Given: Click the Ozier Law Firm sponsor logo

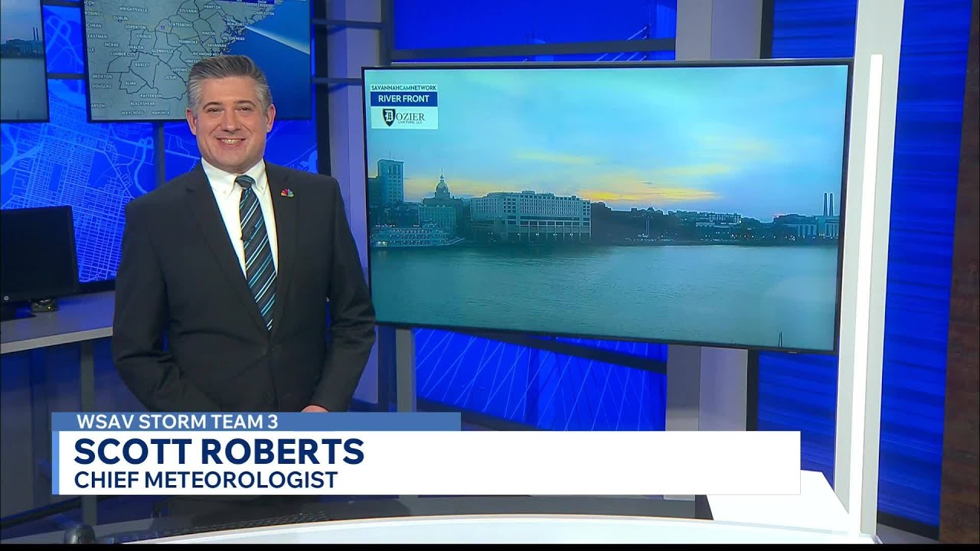Looking at the screenshot, I should (x=404, y=118).
